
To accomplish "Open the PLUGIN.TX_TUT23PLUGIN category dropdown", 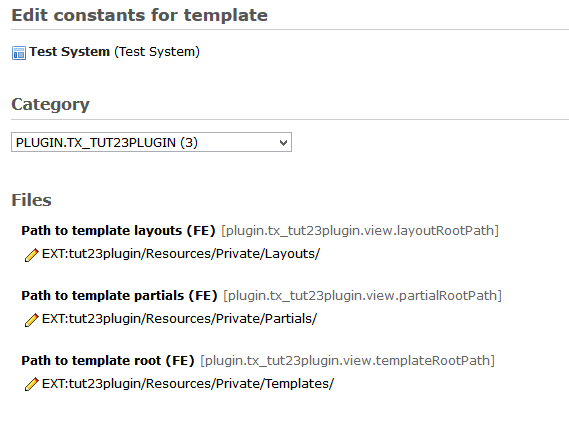I will [151, 142].
